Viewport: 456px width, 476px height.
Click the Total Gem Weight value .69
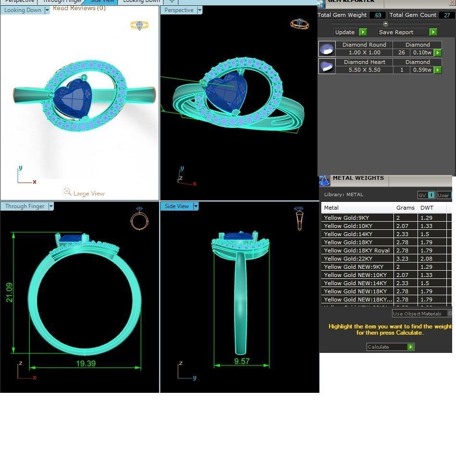click(x=378, y=15)
